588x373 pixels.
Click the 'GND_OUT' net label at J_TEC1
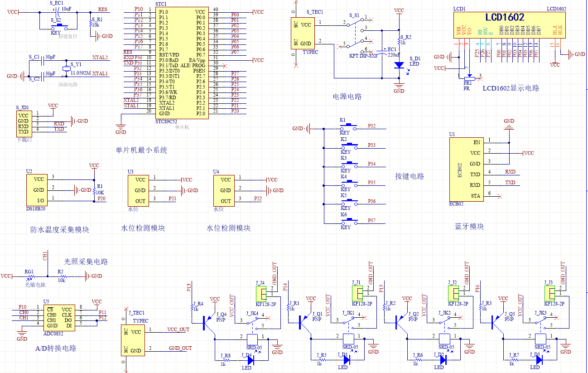pyautogui.click(x=180, y=348)
